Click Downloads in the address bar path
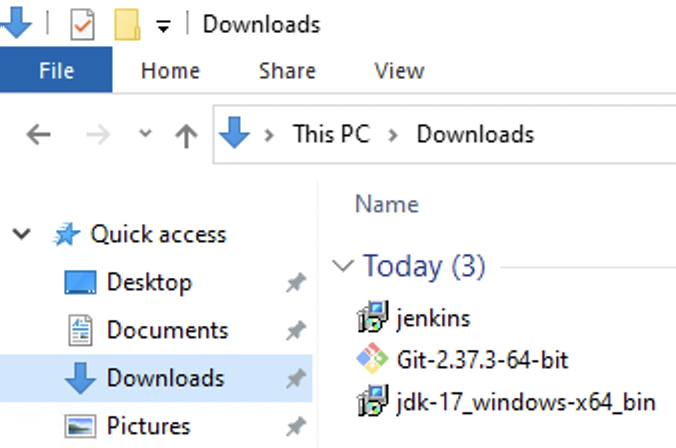This screenshot has width=676, height=448. (x=475, y=135)
